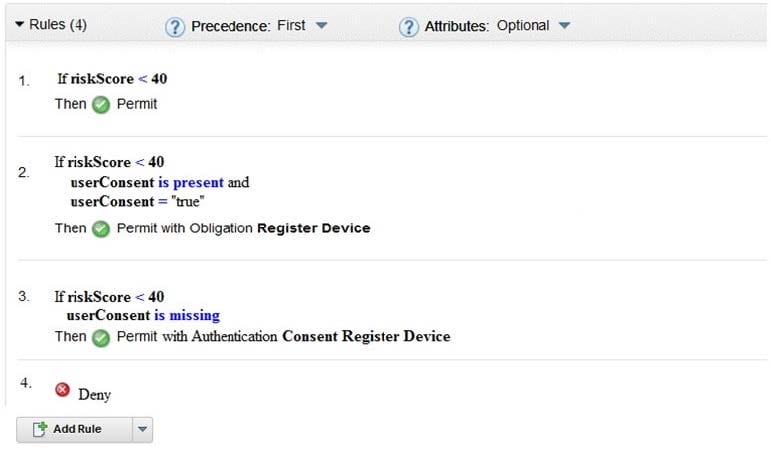The width and height of the screenshot is (771, 456).
Task: Open the Attributes Optional dropdown
Action: (x=564, y=26)
